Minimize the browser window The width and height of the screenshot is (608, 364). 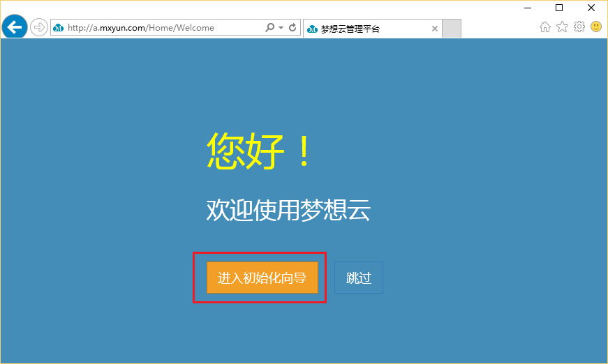tap(528, 8)
